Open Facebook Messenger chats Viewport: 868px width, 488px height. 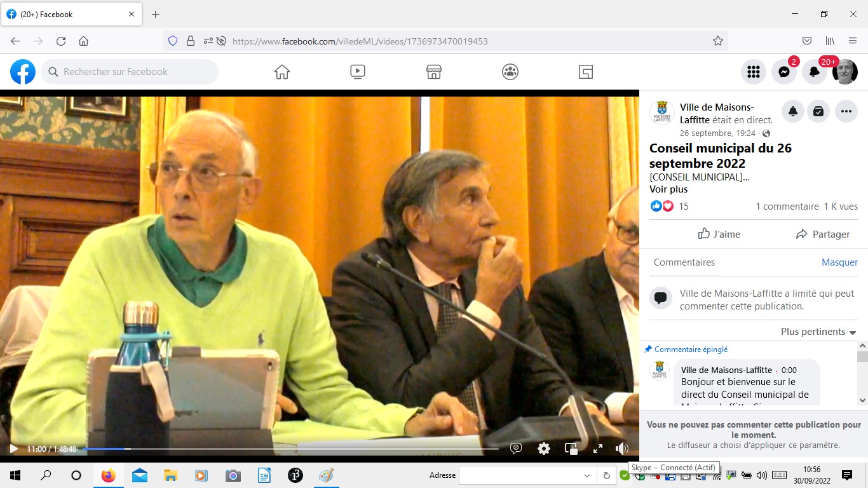pyautogui.click(x=784, y=72)
